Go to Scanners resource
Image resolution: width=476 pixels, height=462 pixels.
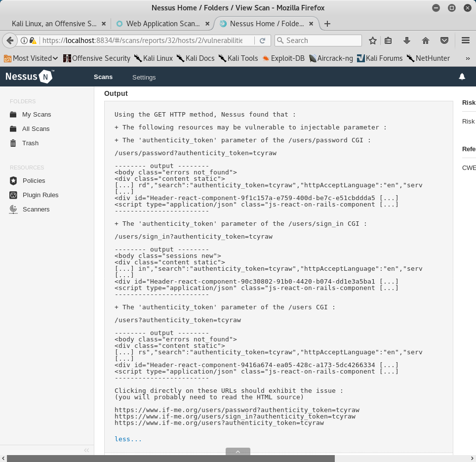click(36, 210)
